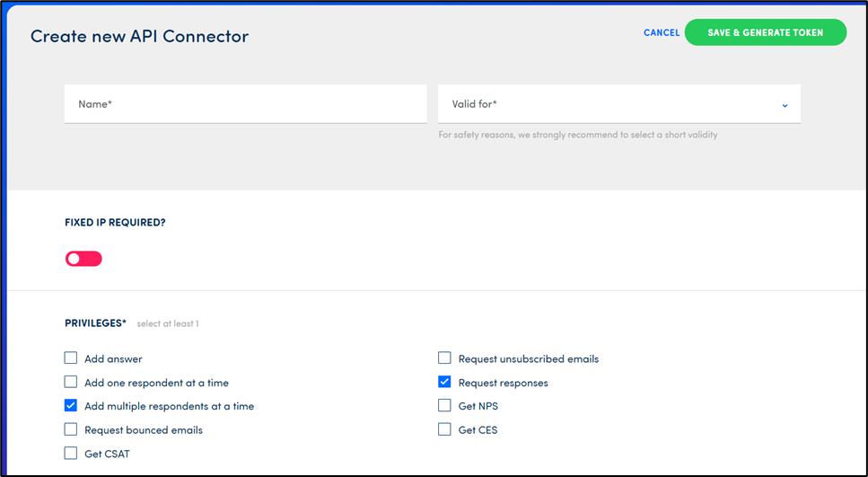868x477 pixels.
Task: Click the 'select at least 1' hint text
Action: 168,323
